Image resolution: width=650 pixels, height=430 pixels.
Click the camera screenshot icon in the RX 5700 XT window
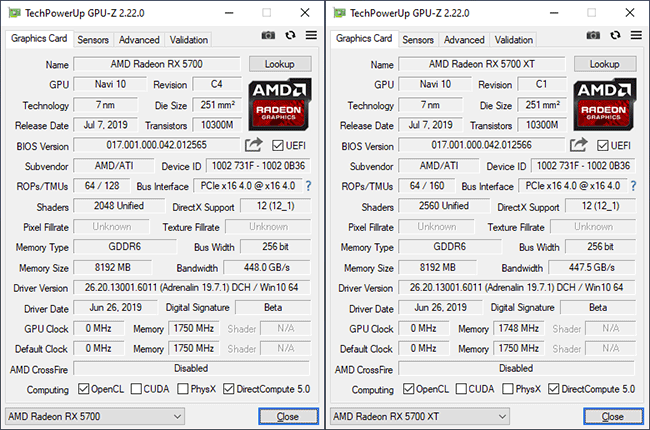pos(593,37)
